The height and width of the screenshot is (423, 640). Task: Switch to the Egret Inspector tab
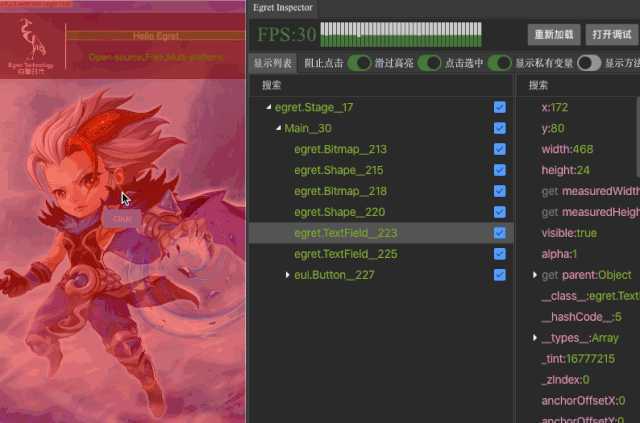coord(282,8)
